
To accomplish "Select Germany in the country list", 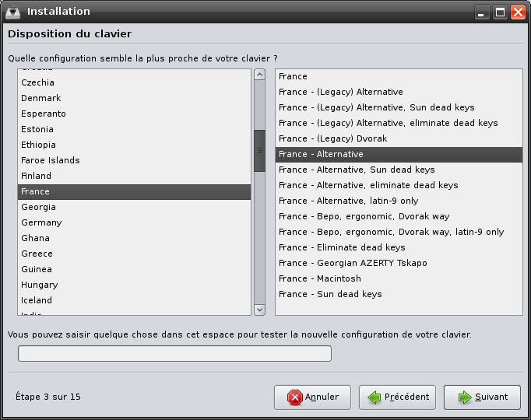I will pyautogui.click(x=135, y=223).
